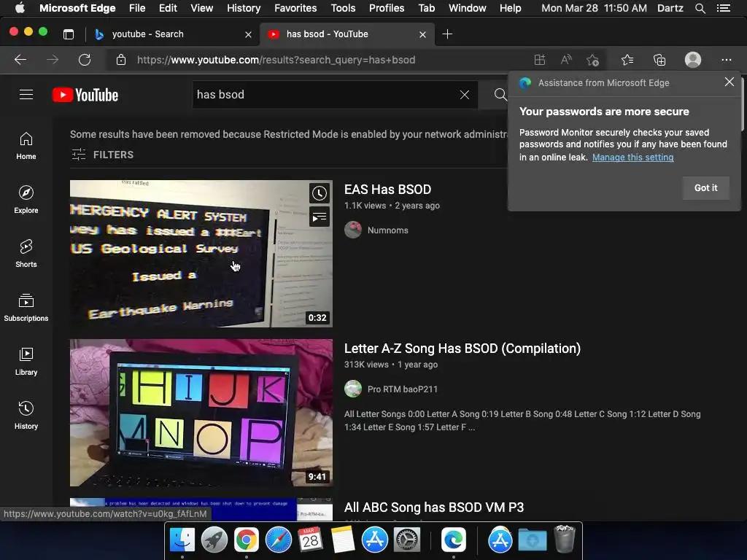
Task: Reload the current page
Action: coord(85,60)
